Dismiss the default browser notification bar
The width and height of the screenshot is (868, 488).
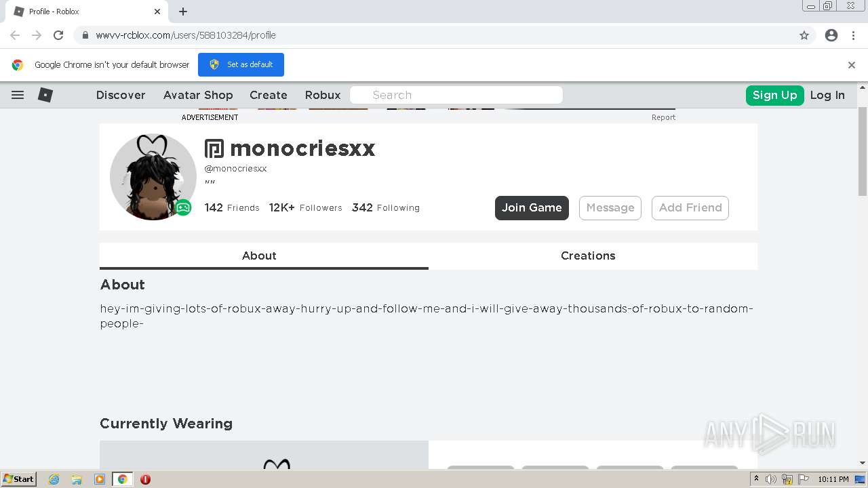pos(852,65)
